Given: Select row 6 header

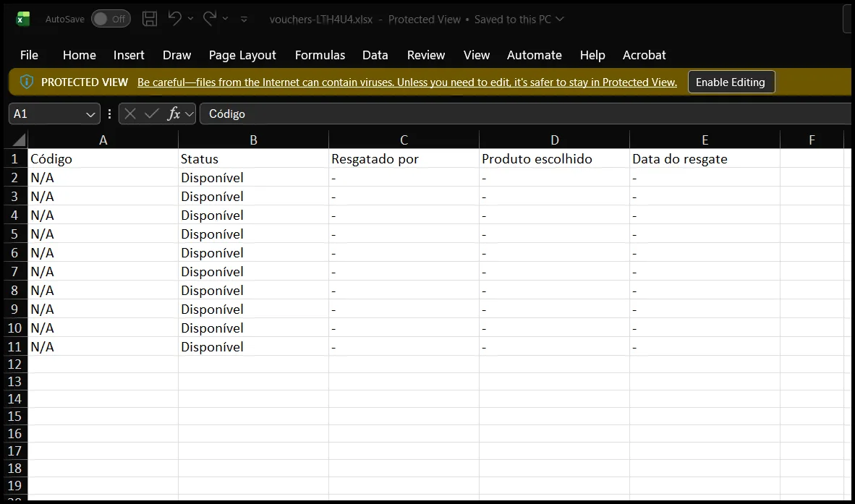Looking at the screenshot, I should 14,253.
